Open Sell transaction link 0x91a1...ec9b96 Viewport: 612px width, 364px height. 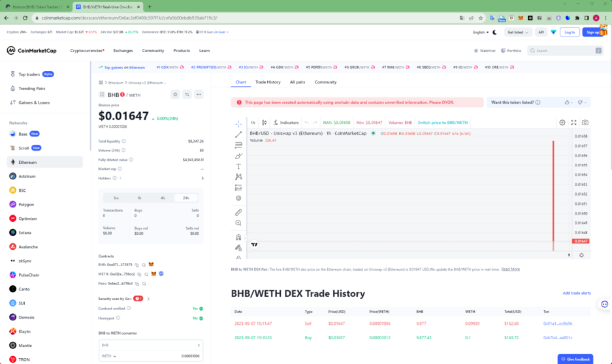tap(557, 324)
